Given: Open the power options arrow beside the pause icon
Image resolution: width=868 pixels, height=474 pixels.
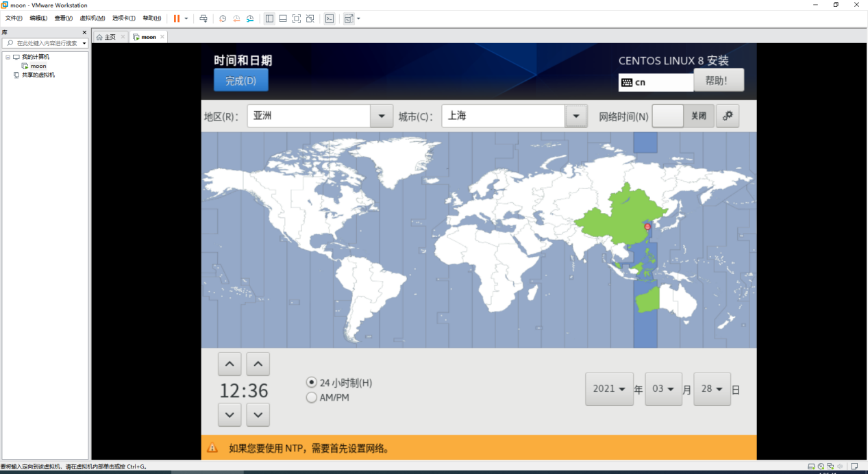Looking at the screenshot, I should coord(186,18).
